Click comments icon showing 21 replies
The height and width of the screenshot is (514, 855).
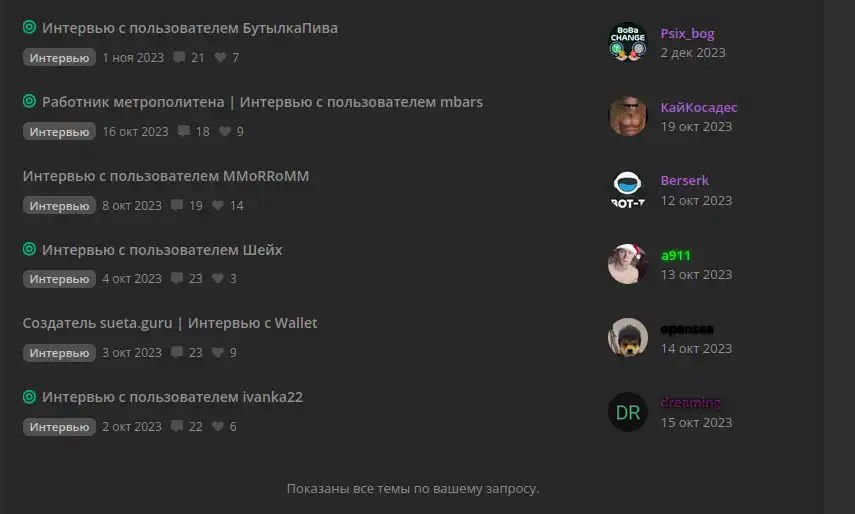point(179,57)
